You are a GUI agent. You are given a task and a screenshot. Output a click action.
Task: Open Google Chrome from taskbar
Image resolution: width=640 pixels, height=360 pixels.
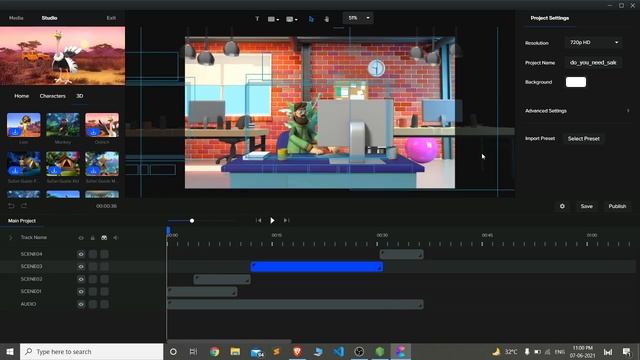click(214, 351)
